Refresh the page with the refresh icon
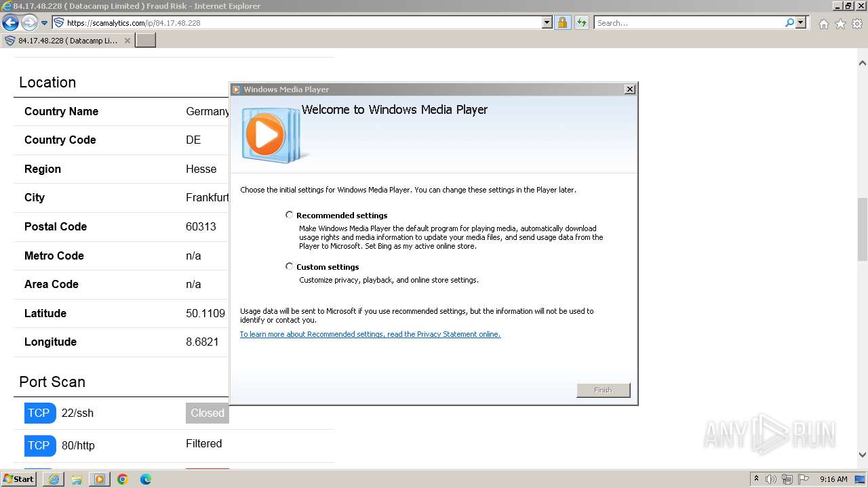868x488 pixels. (581, 22)
